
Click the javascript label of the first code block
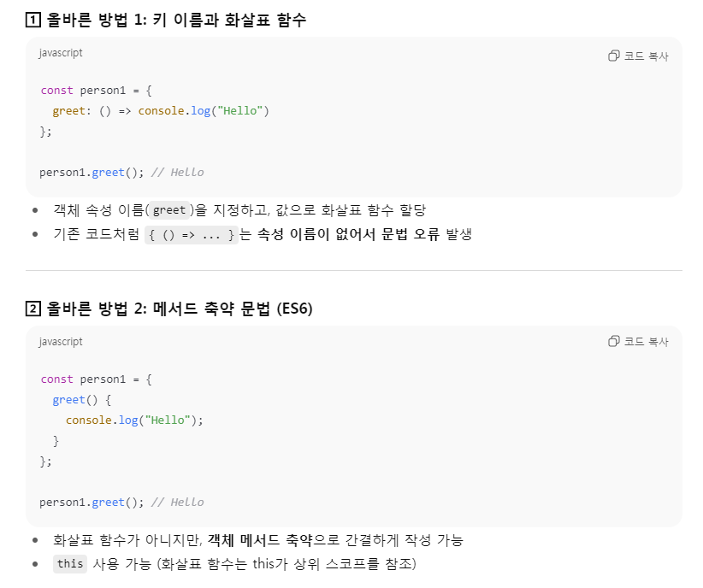coord(61,53)
